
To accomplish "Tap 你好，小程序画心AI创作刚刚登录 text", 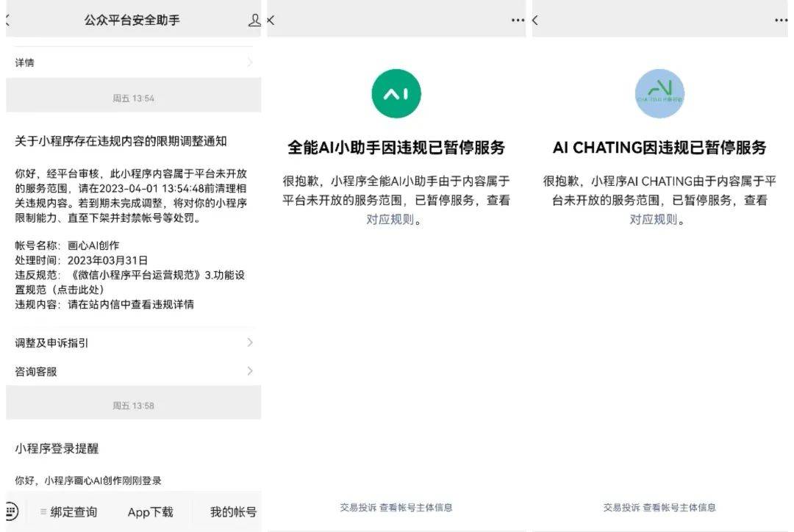I will 88,481.
